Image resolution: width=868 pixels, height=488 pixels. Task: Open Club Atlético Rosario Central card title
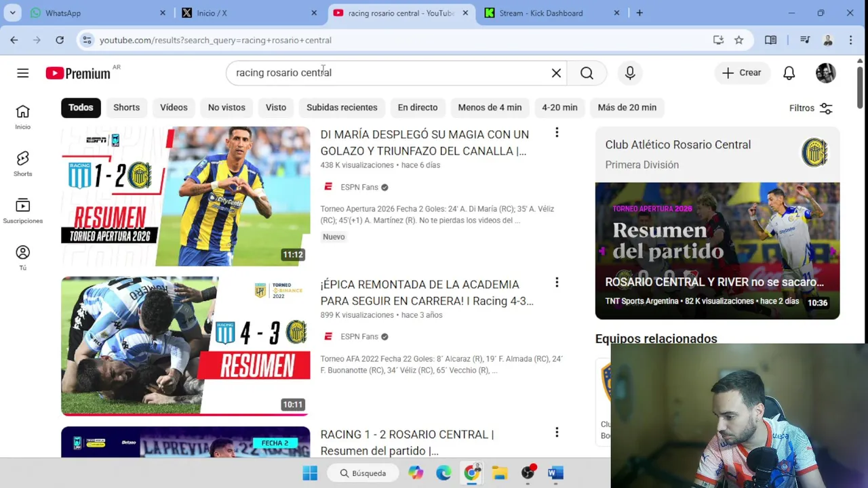point(678,145)
